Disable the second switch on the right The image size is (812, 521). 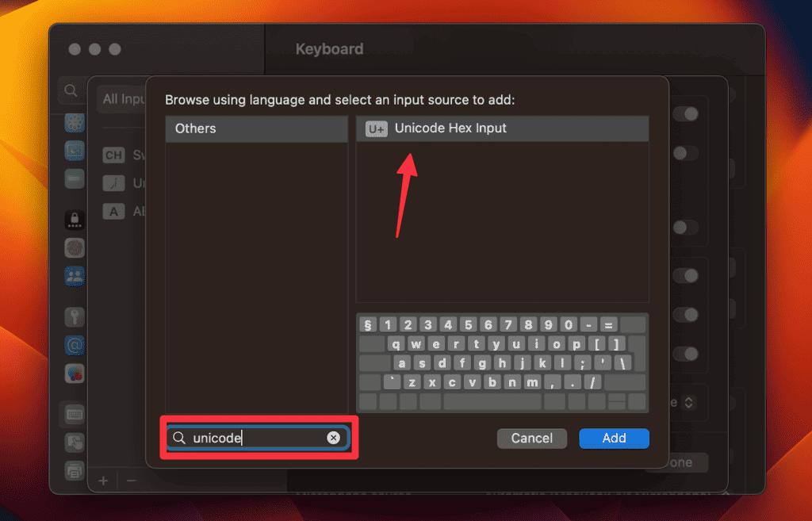pos(686,153)
